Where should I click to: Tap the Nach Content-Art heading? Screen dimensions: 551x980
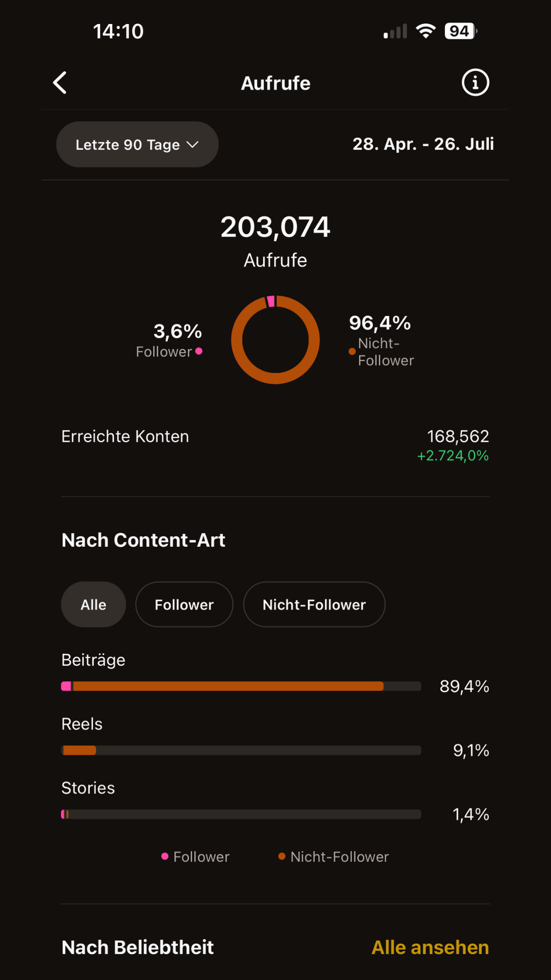pos(143,540)
